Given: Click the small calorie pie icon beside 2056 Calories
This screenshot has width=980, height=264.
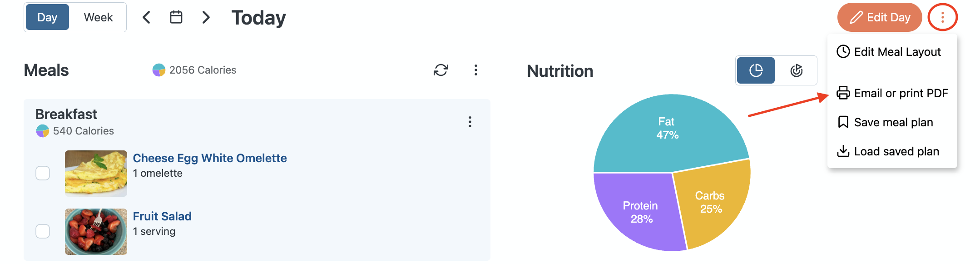Looking at the screenshot, I should click(x=159, y=70).
